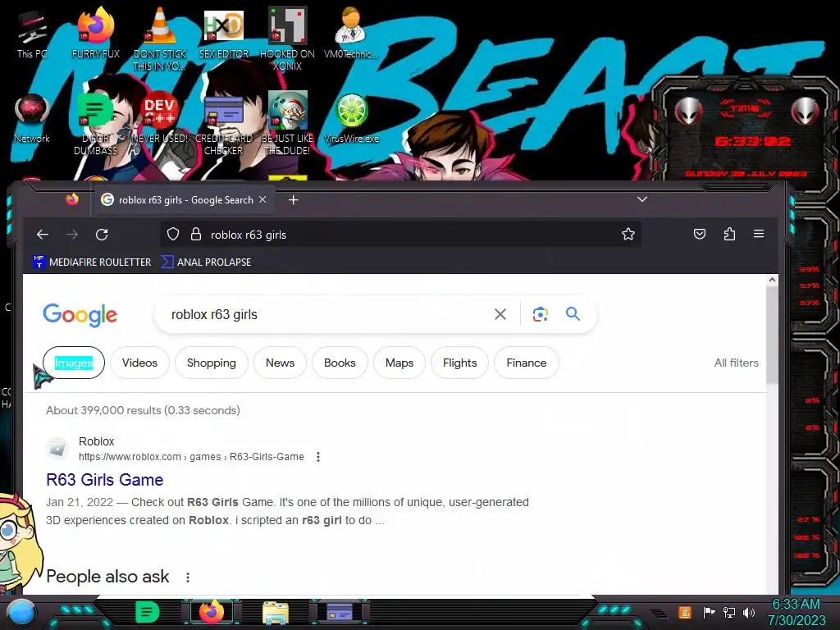Switch to Flights results

pos(459,363)
